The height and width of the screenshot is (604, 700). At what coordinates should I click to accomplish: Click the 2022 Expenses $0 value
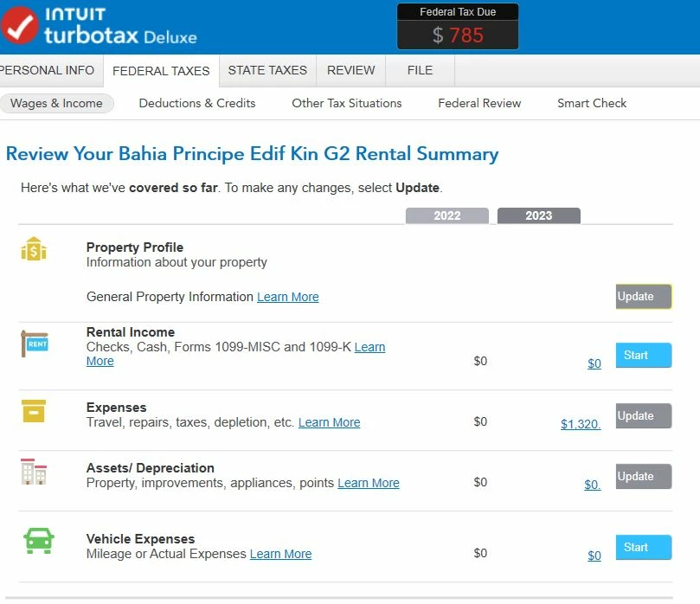coord(480,422)
